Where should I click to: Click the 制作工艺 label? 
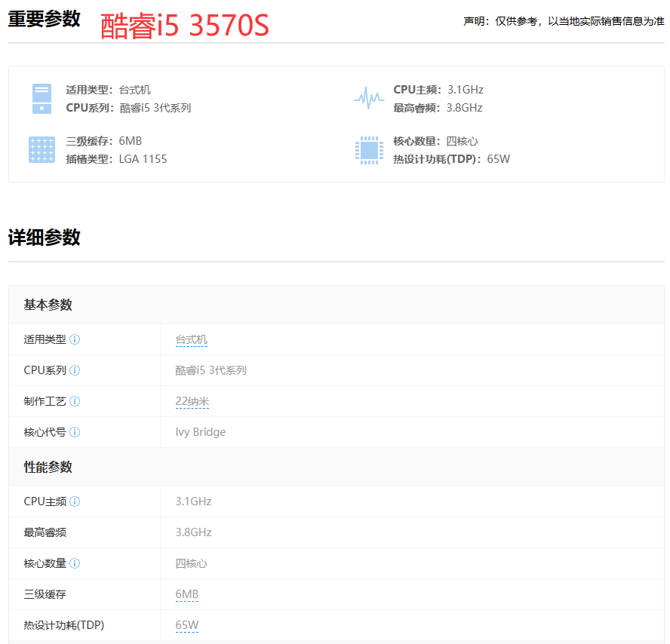tap(45, 401)
